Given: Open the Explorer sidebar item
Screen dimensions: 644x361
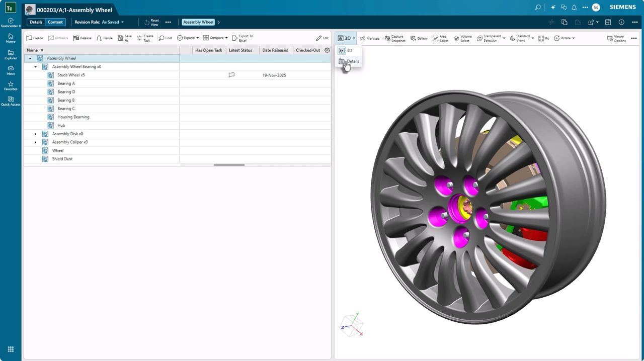Looking at the screenshot, I should point(11,55).
